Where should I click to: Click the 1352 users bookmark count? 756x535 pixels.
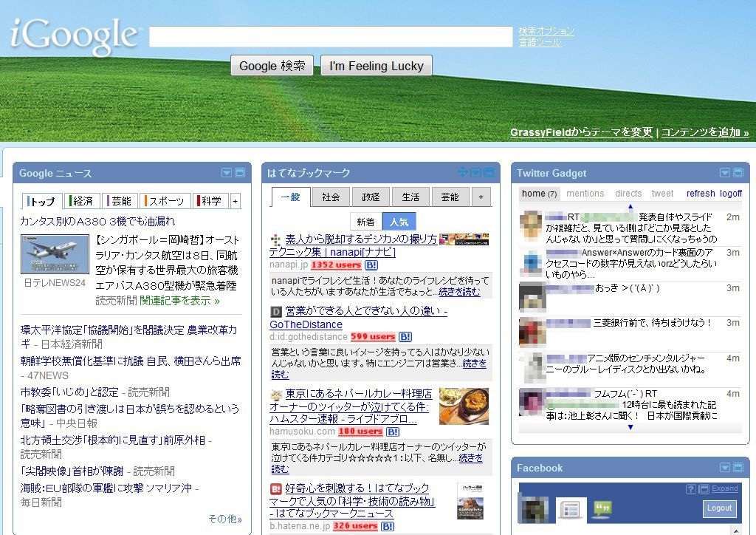point(336,265)
